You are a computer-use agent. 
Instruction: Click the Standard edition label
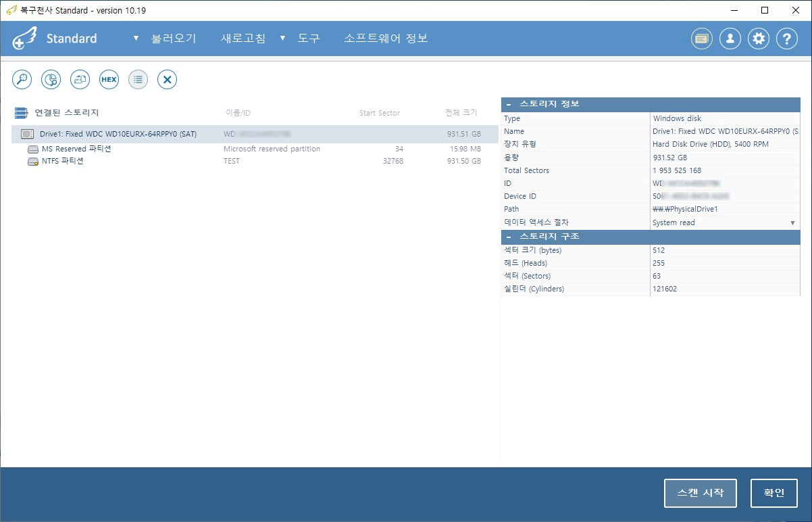[72, 39]
